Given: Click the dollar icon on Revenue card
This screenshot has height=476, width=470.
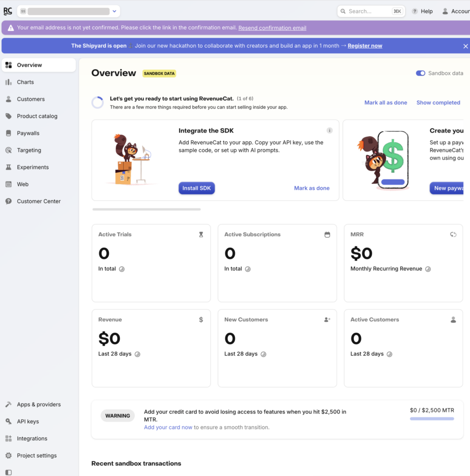Looking at the screenshot, I should pos(201,320).
